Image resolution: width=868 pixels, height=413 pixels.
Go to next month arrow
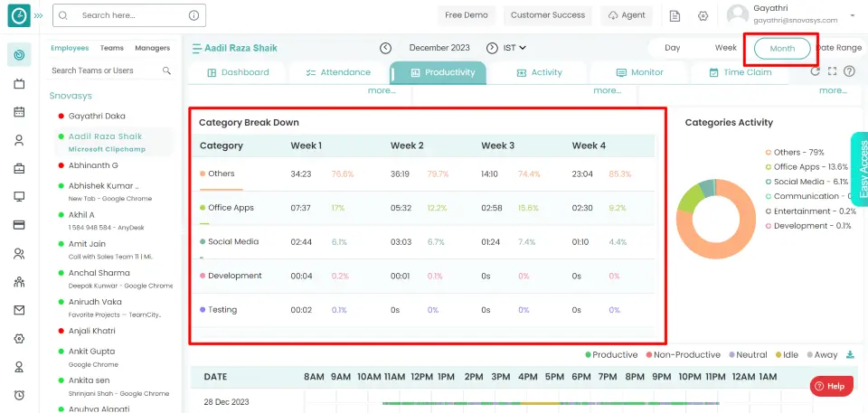tap(492, 48)
